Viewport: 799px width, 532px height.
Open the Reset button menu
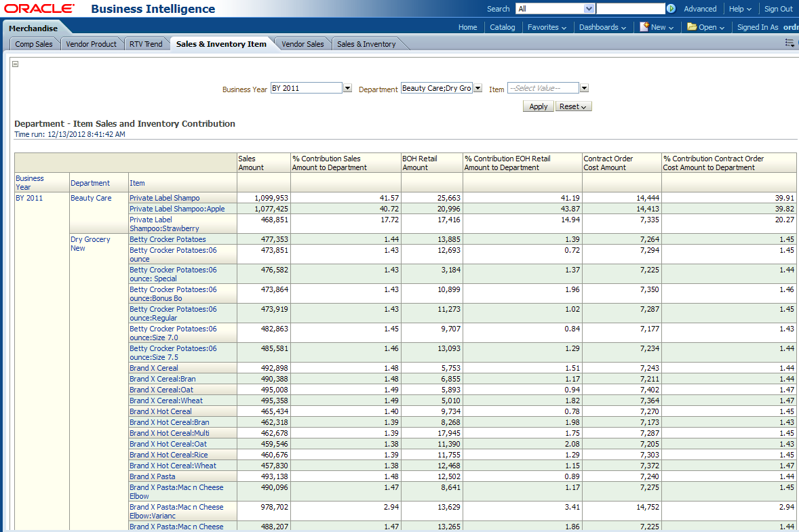(x=573, y=106)
